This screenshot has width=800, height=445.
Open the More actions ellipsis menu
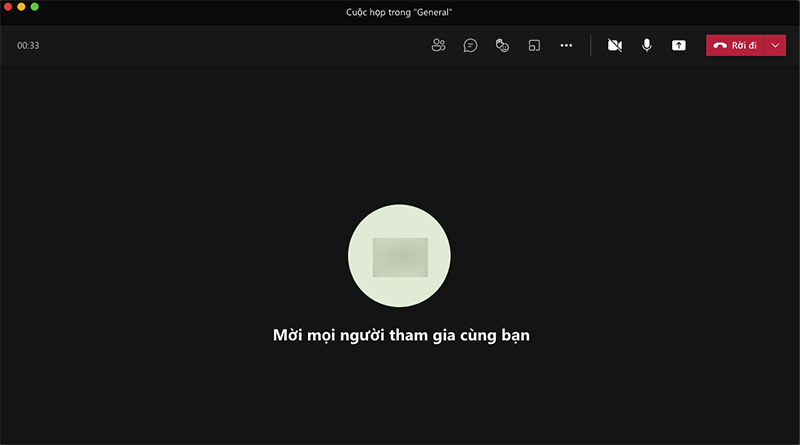tap(566, 45)
